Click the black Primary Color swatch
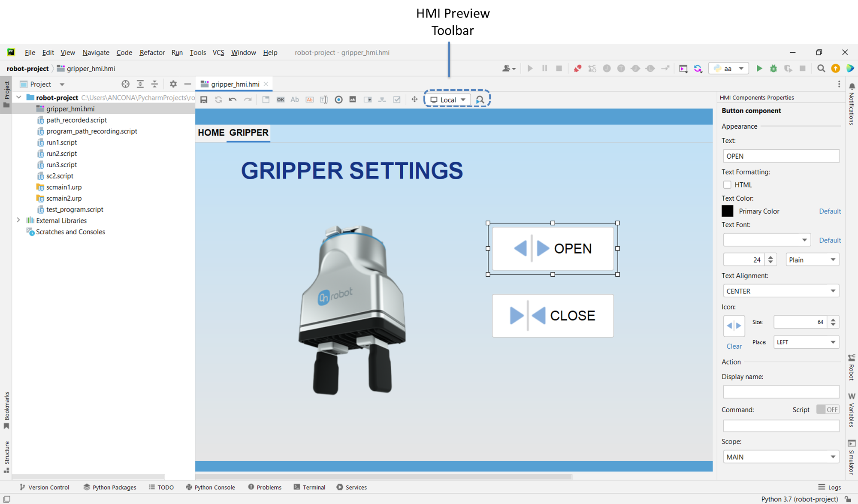858x504 pixels. click(x=728, y=211)
